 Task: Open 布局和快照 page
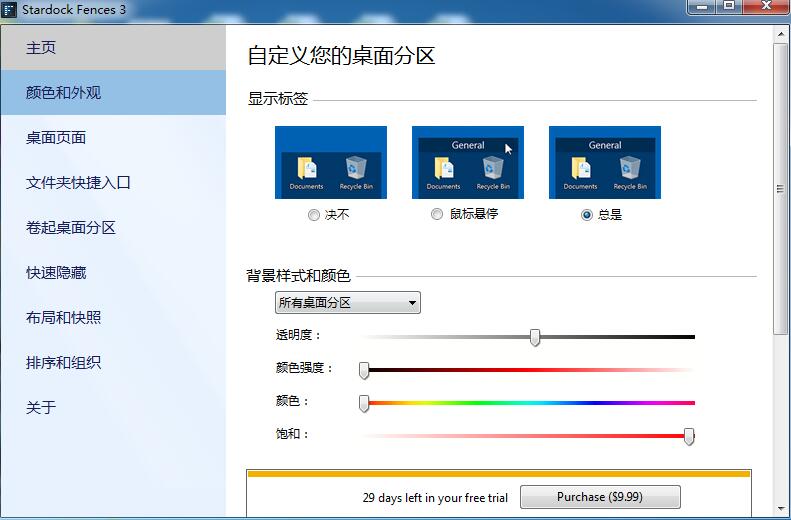[x=113, y=317]
